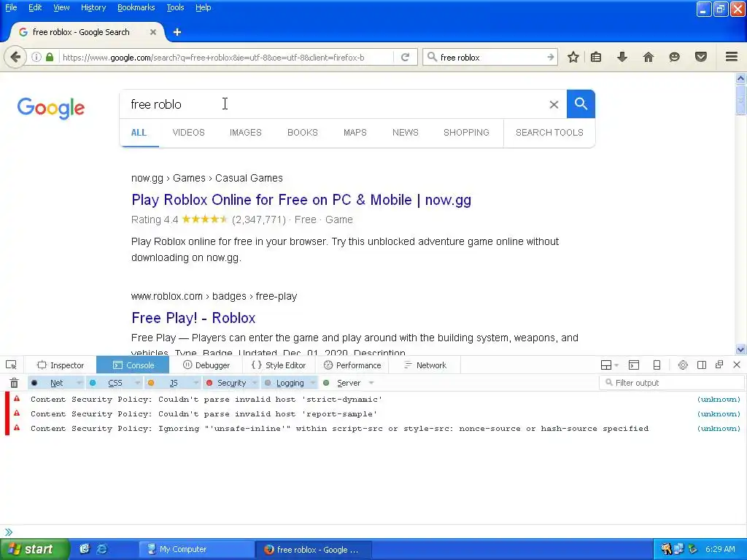This screenshot has width=747, height=560.
Task: Close the free roblox tab
Action: click(153, 32)
